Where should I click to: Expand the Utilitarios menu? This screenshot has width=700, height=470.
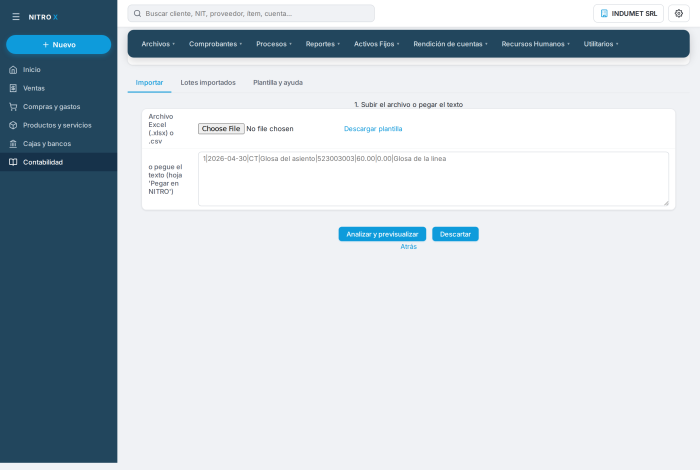[x=600, y=44]
